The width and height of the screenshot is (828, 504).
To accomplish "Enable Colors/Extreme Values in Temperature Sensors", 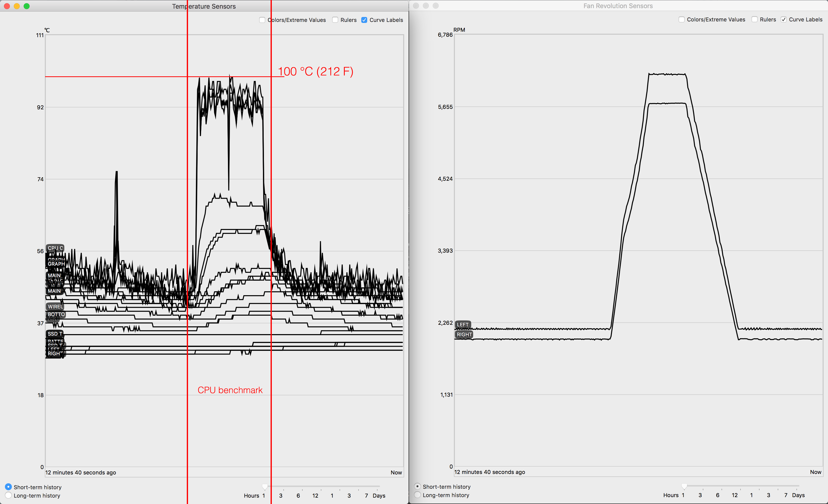I will click(x=262, y=20).
